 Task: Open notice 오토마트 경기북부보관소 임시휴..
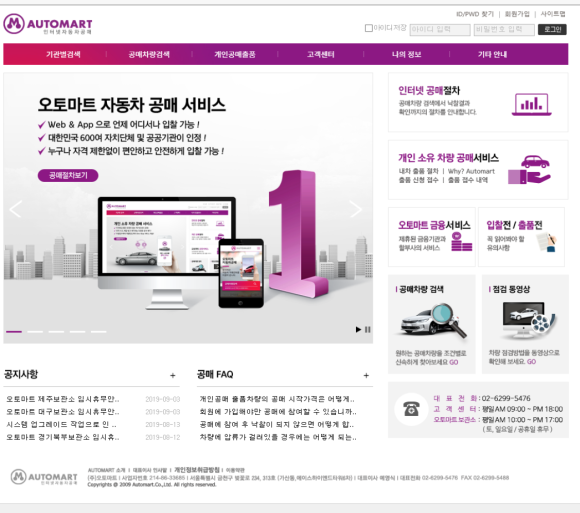[x=63, y=437]
